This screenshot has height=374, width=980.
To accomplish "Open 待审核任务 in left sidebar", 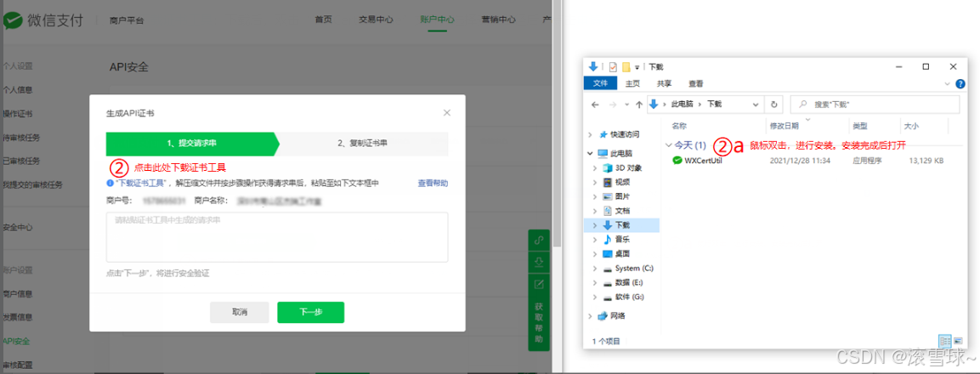I will 21,138.
